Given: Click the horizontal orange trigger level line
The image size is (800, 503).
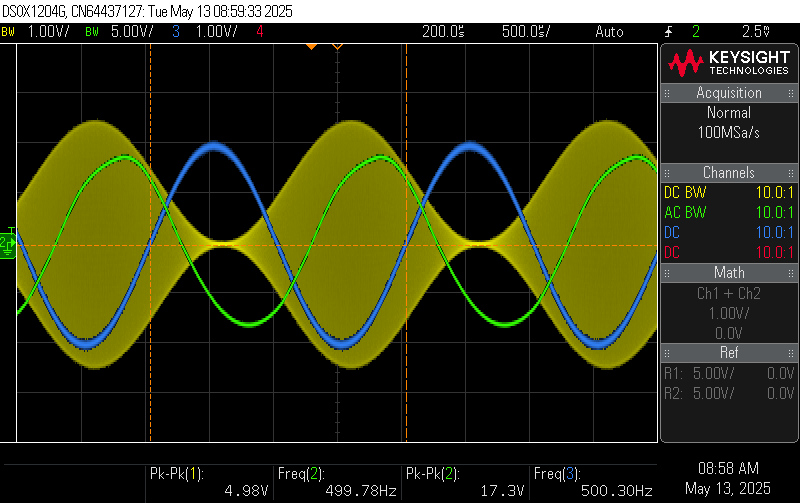Looking at the screenshot, I should (x=337, y=246).
